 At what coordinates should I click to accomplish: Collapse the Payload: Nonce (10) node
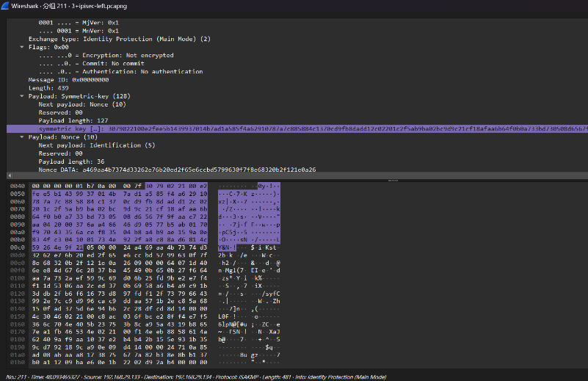pos(22,137)
